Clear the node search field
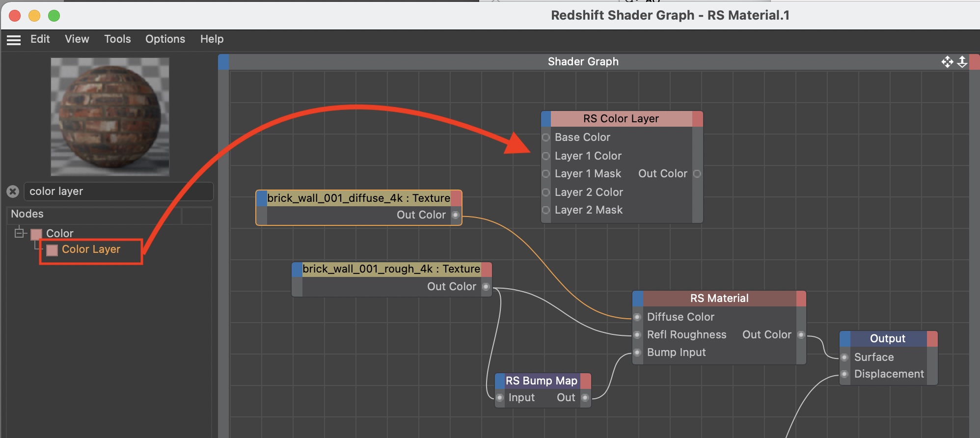This screenshot has width=980, height=438. pyautogui.click(x=13, y=192)
